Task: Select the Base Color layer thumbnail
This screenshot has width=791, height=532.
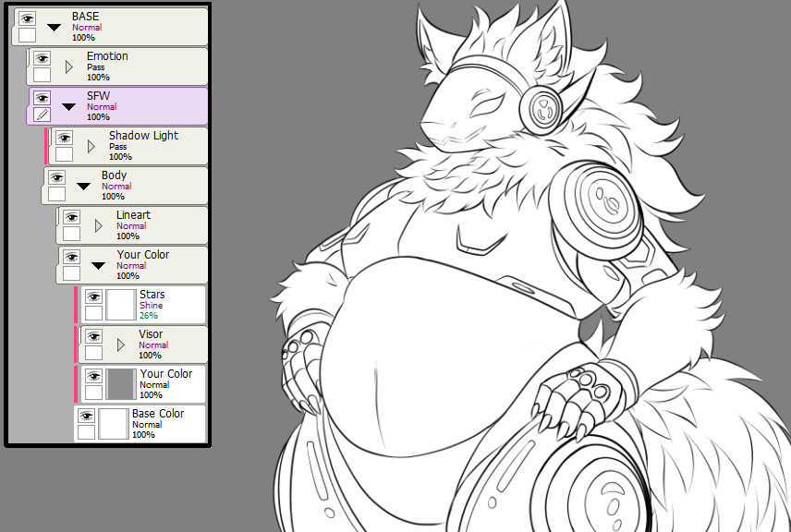Action: 114,424
